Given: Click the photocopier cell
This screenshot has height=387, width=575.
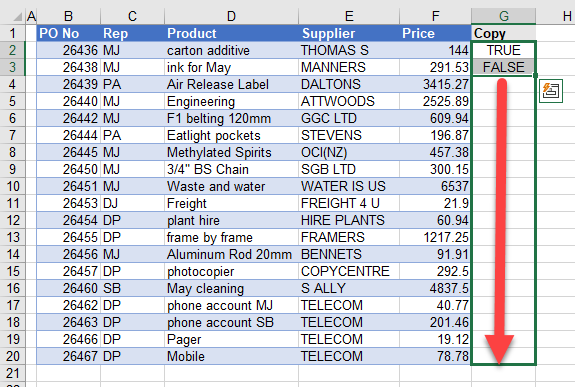Looking at the screenshot, I should (x=231, y=271).
